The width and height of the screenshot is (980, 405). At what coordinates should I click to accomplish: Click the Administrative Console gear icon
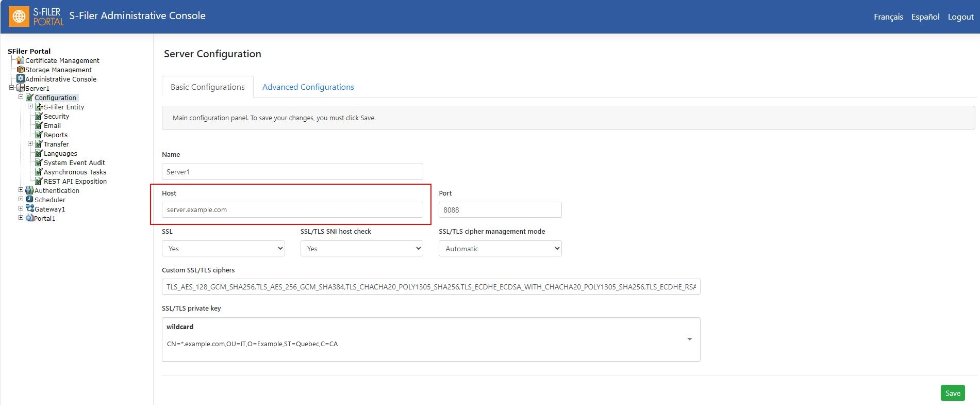pyautogui.click(x=21, y=79)
